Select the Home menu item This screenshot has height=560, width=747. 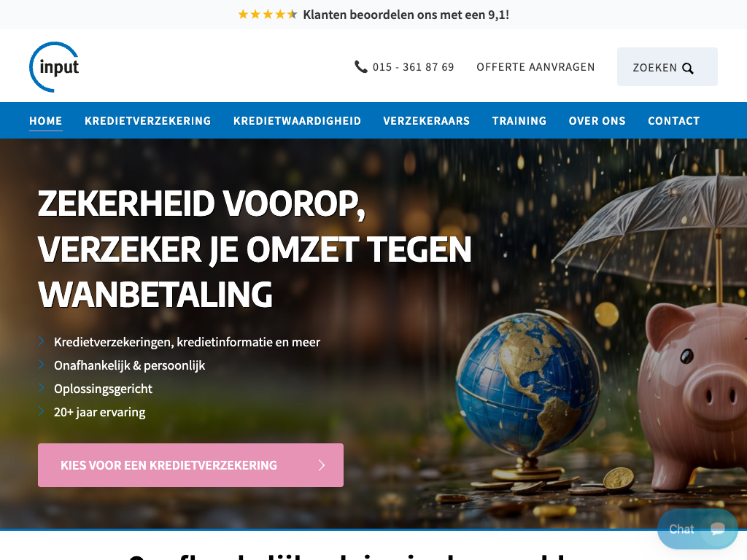[x=46, y=121]
